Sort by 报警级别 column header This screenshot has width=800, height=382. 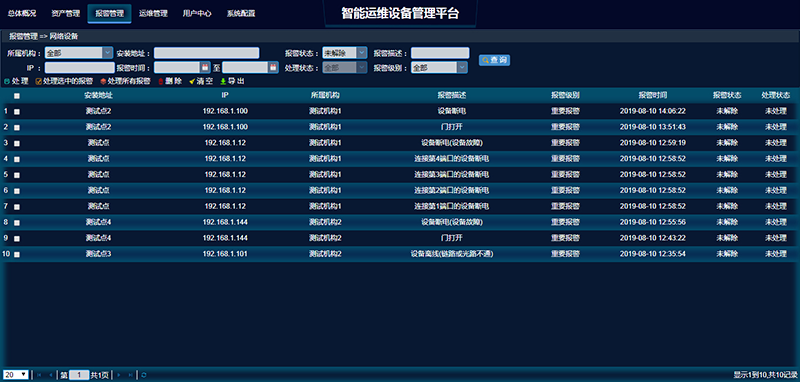[x=565, y=95]
